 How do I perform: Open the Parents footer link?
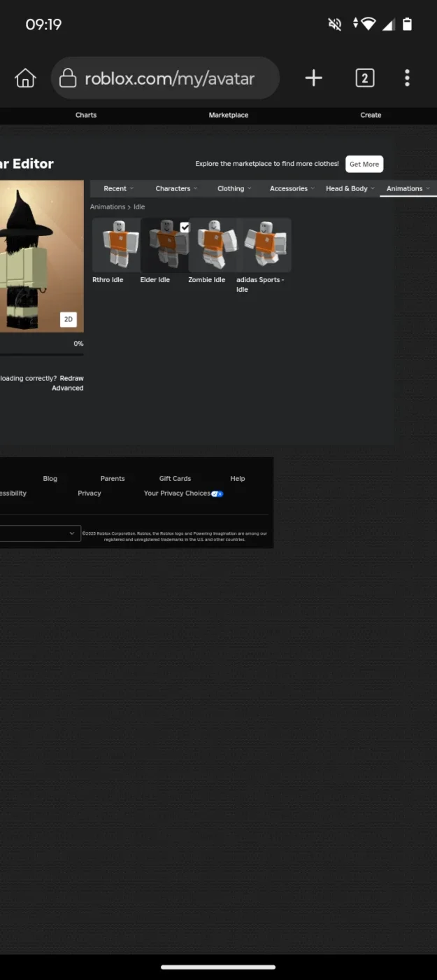pos(113,479)
